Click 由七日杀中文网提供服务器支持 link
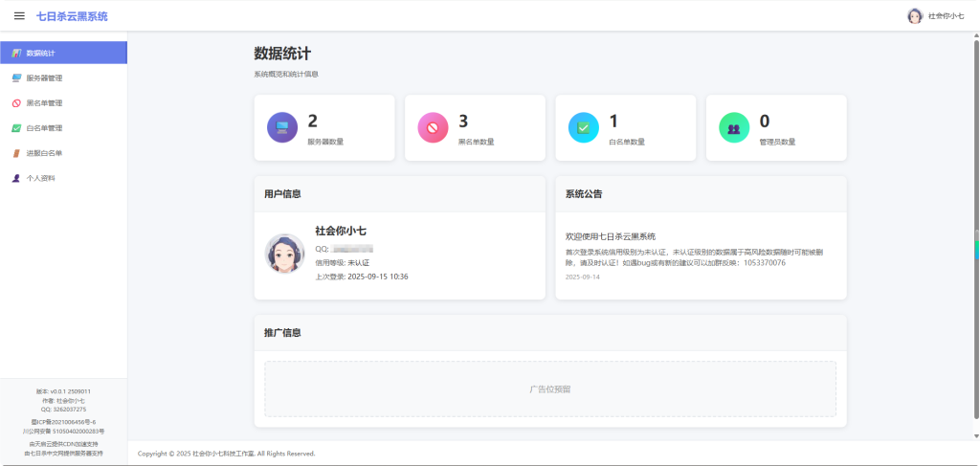 pyautogui.click(x=63, y=453)
